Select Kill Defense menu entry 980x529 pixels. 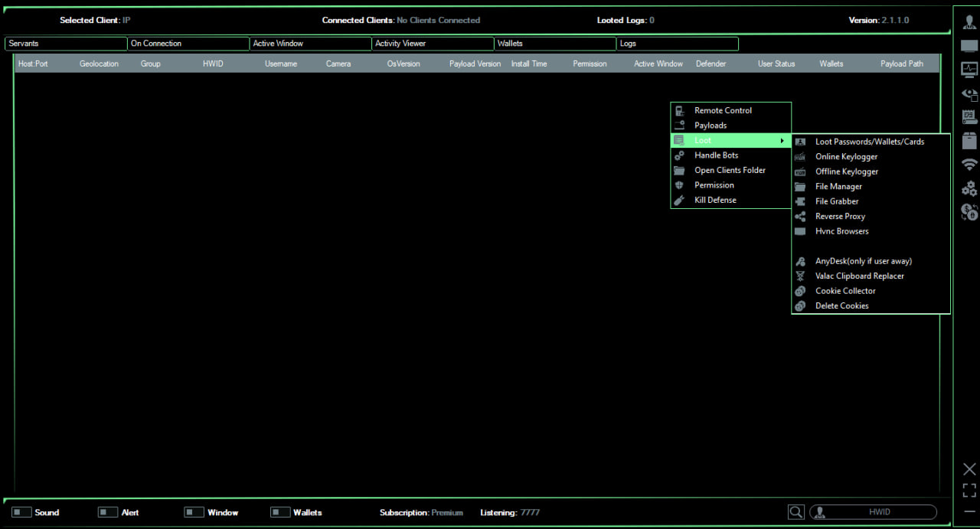(x=731, y=200)
